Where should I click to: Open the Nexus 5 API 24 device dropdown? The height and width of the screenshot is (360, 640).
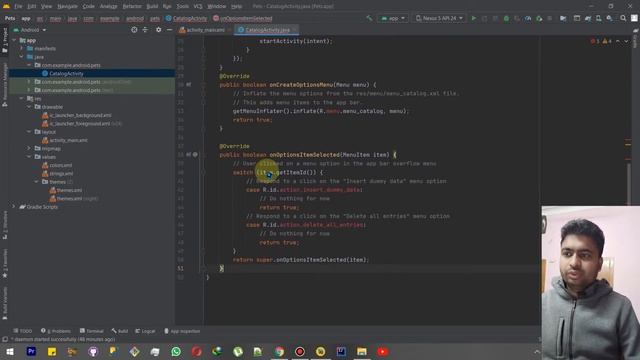pyautogui.click(x=439, y=18)
